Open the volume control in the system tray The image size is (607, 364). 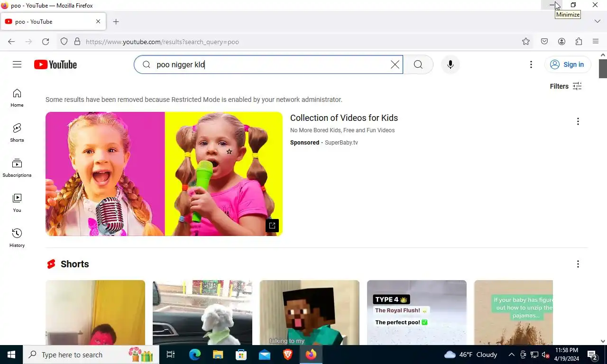point(545,355)
